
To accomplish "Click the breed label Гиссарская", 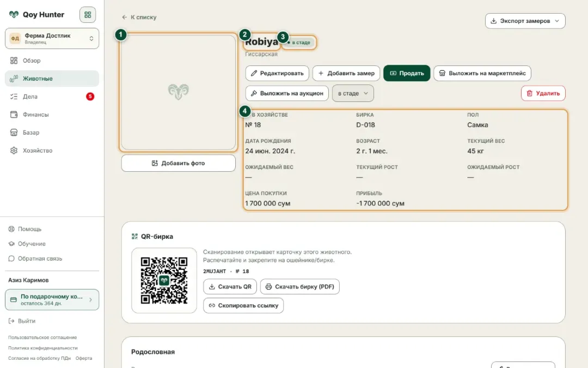I will click(x=261, y=54).
